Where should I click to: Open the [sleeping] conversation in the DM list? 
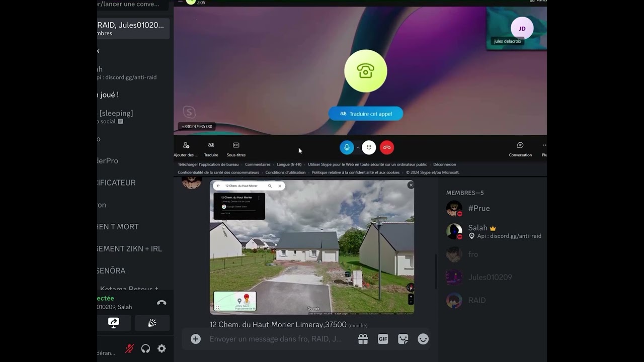click(x=133, y=117)
